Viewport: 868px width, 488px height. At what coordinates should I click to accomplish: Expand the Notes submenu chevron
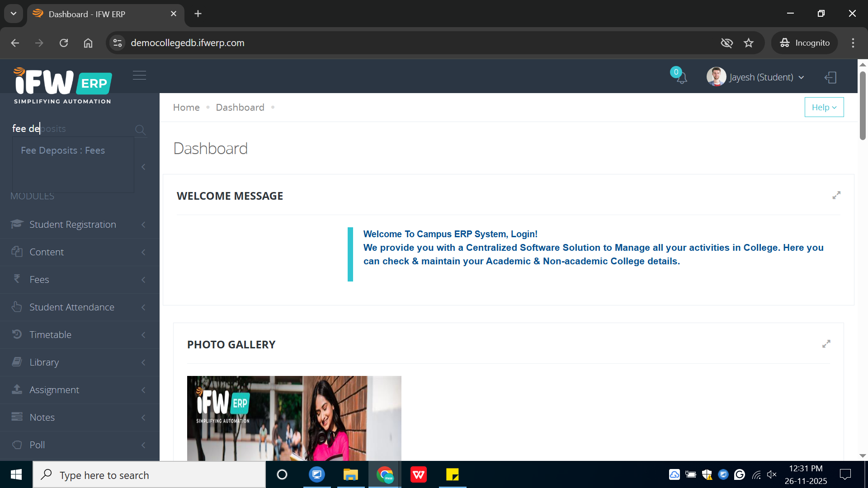pyautogui.click(x=144, y=418)
